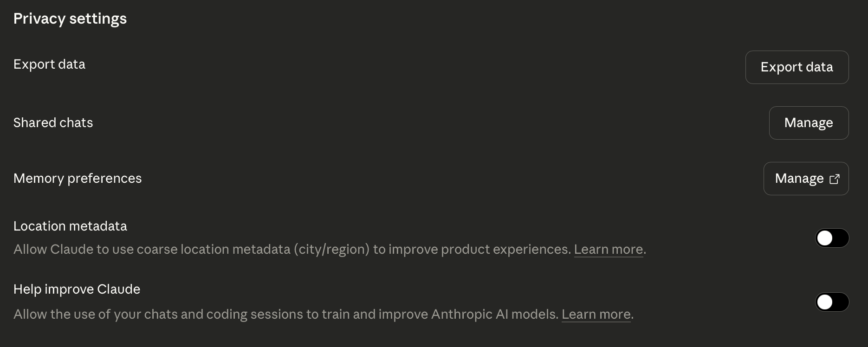Switch on chat training for Anthropic models
Viewport: 868px width, 347px height.
(832, 302)
